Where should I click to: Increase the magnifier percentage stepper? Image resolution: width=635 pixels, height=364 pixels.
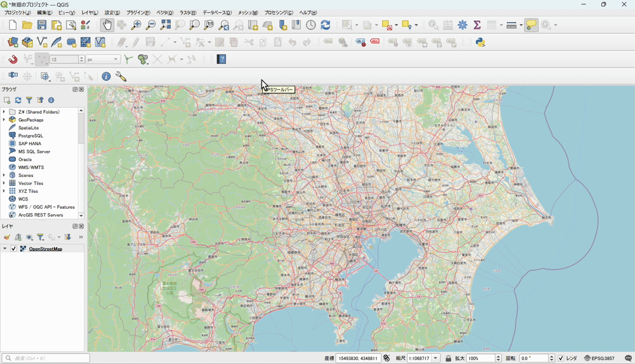coord(498,356)
